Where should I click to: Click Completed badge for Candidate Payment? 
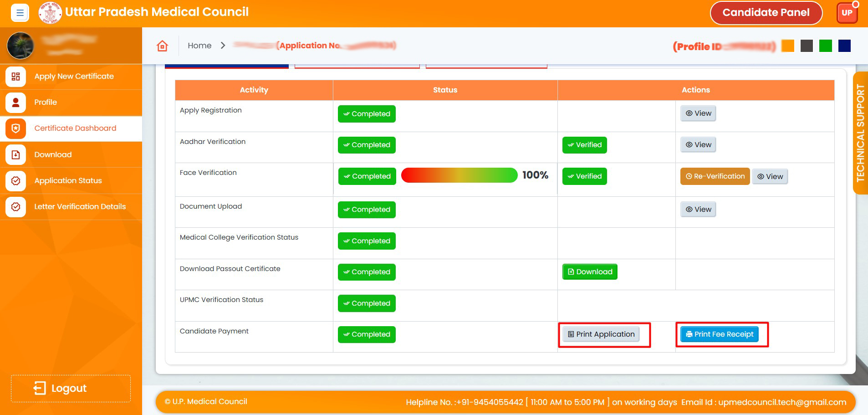pyautogui.click(x=367, y=334)
